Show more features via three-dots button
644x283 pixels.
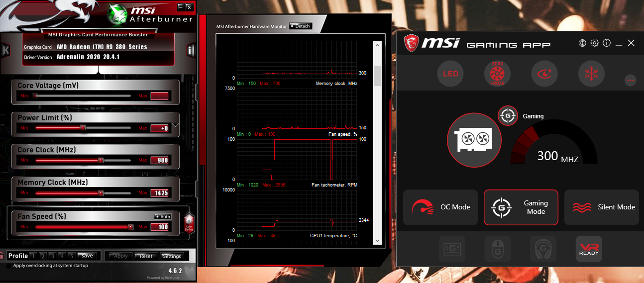coord(630,80)
